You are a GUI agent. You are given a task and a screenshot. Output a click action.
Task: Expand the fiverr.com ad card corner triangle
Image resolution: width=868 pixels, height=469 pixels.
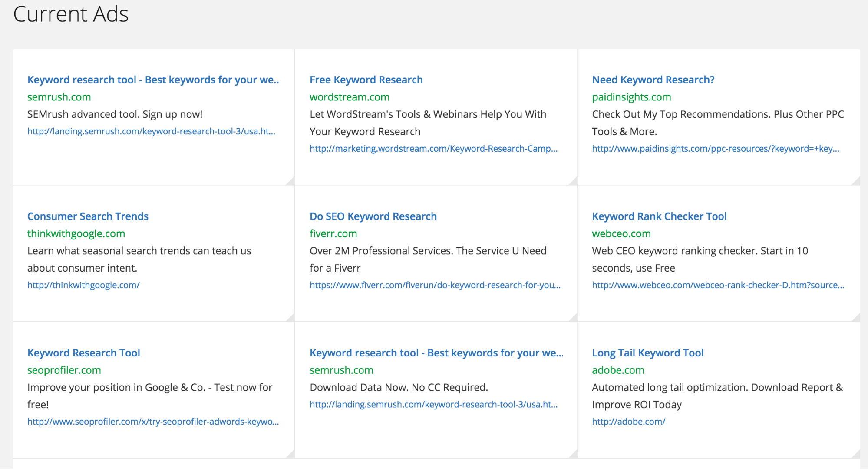coord(574,318)
